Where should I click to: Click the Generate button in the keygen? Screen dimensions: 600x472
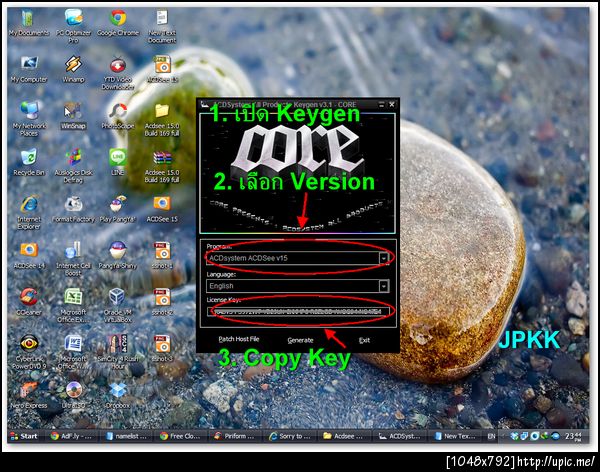(300, 340)
